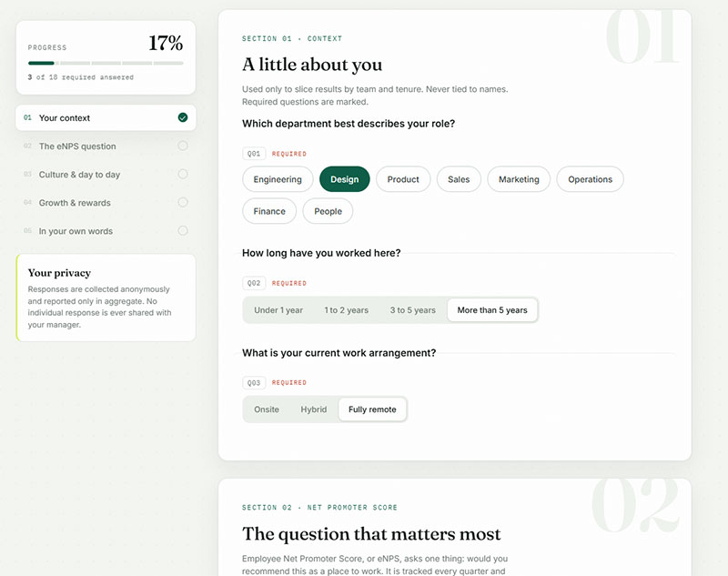
Task: Click the REQUIRED label beside Q03
Action: tap(289, 383)
